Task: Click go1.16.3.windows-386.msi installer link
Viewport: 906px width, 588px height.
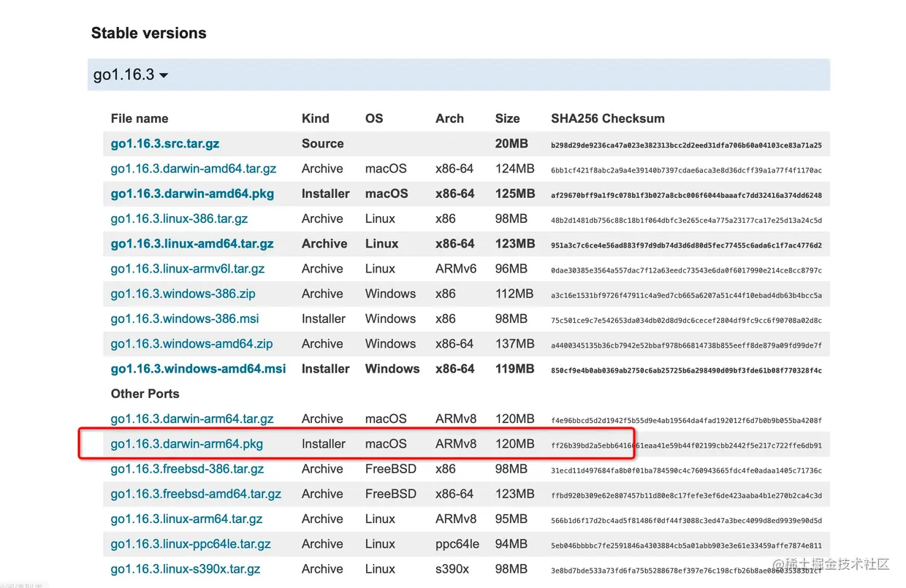Action: 185,318
